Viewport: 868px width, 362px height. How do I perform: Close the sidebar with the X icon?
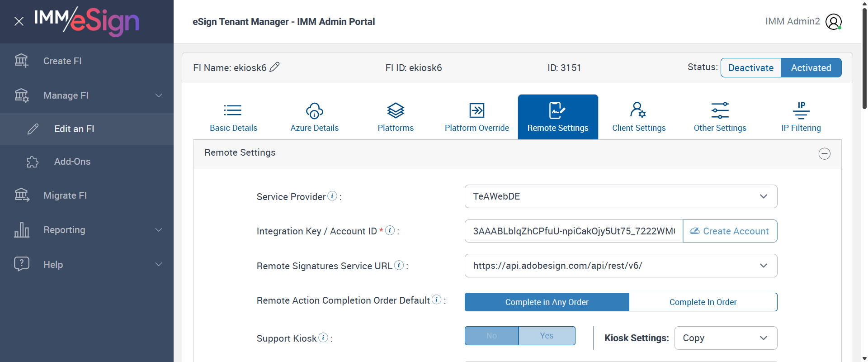pyautogui.click(x=19, y=21)
